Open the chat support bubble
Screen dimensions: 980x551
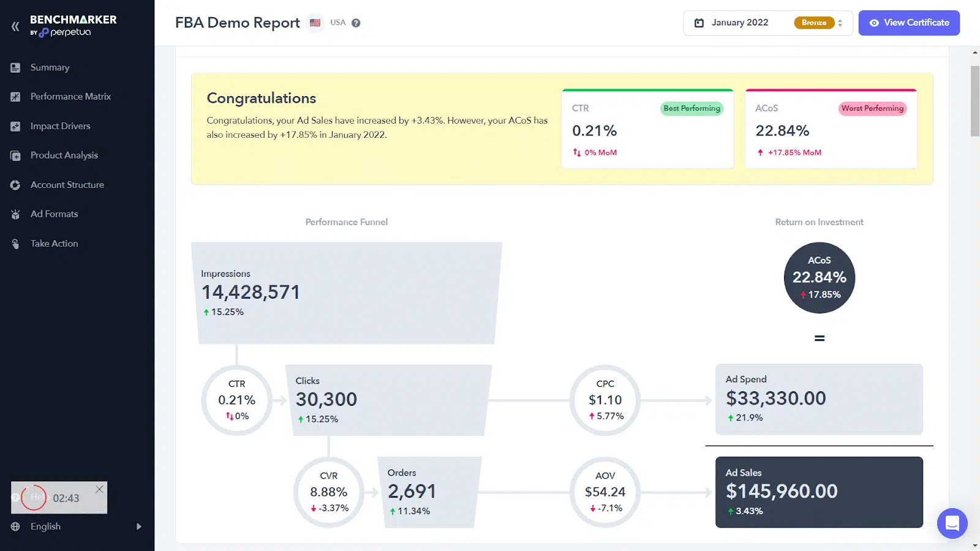click(x=952, y=523)
